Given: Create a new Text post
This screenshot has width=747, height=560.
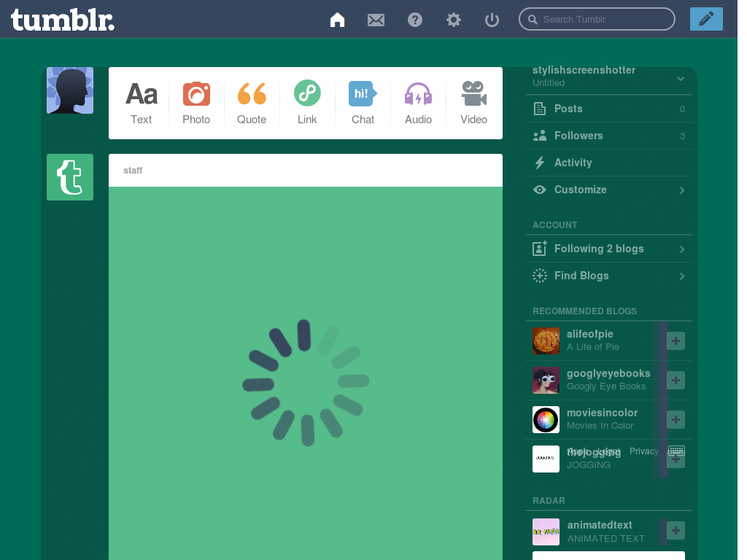Looking at the screenshot, I should [x=141, y=103].
